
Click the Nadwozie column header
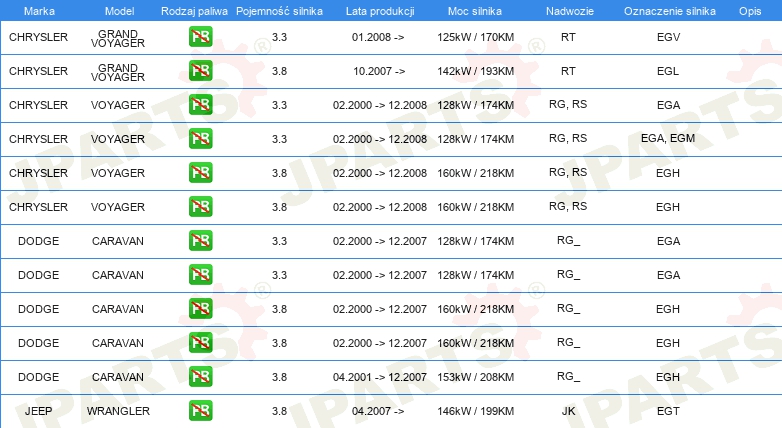click(570, 11)
